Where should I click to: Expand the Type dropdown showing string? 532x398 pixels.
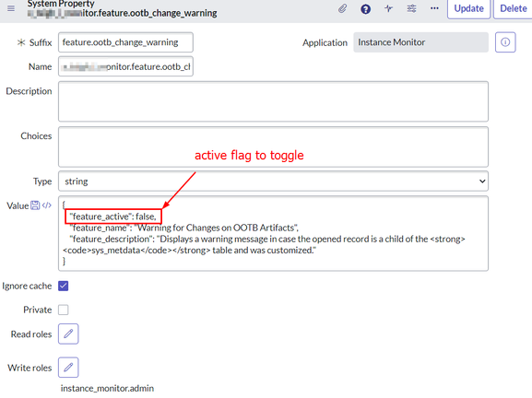pos(273,181)
